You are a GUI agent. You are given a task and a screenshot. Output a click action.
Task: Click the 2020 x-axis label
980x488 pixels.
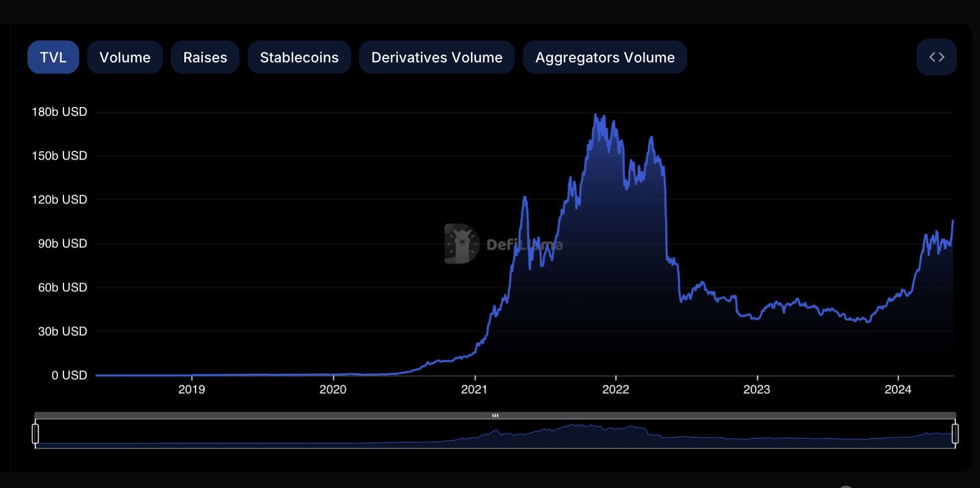pyautogui.click(x=333, y=390)
